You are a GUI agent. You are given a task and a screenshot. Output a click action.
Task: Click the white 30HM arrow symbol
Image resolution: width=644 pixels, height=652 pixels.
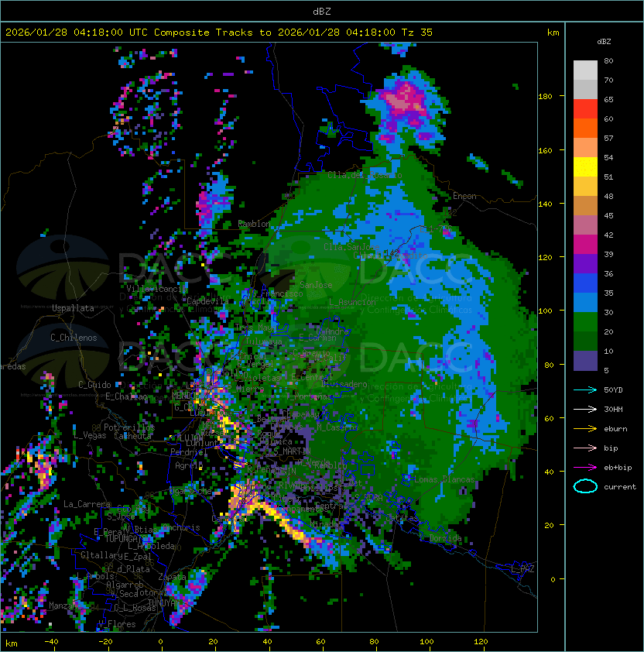[585, 409]
